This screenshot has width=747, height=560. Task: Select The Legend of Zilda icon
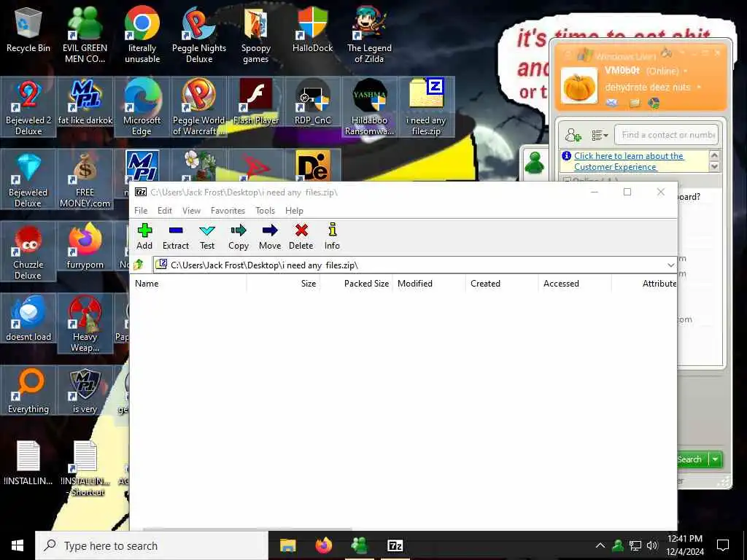(369, 35)
